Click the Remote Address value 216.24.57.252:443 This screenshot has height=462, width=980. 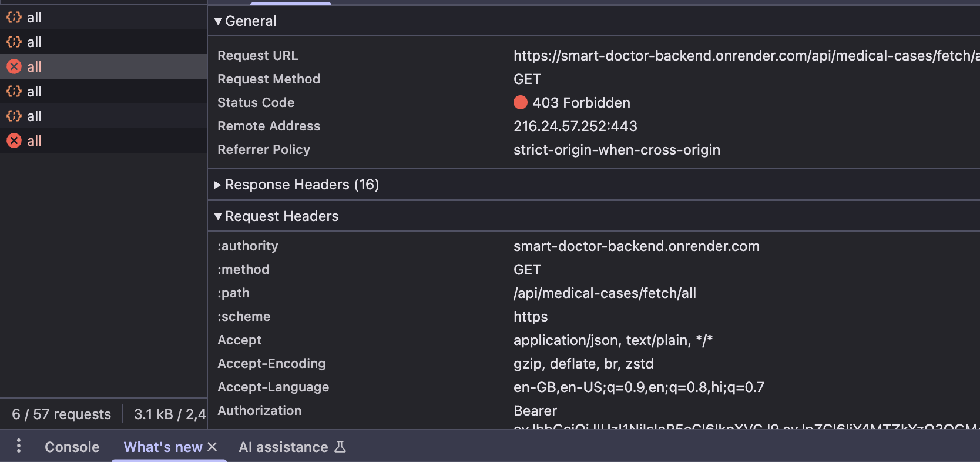tap(575, 126)
